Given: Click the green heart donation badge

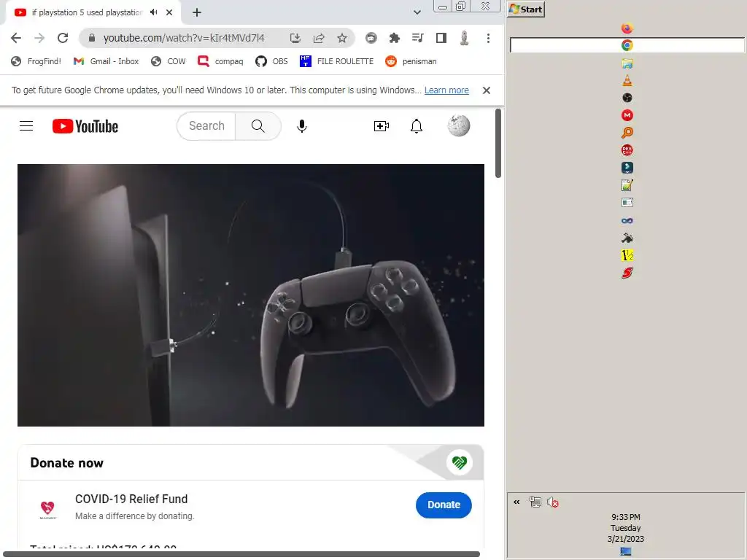Looking at the screenshot, I should click(x=460, y=462).
